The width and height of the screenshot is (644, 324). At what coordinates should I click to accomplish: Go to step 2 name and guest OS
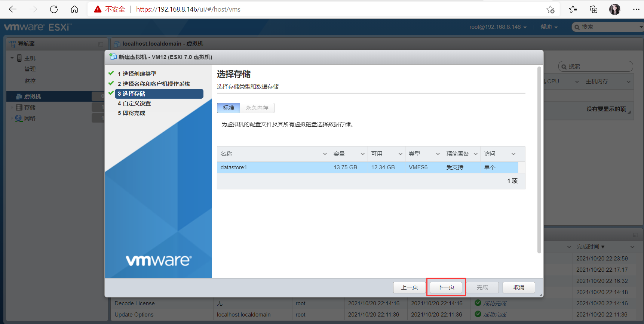click(154, 84)
